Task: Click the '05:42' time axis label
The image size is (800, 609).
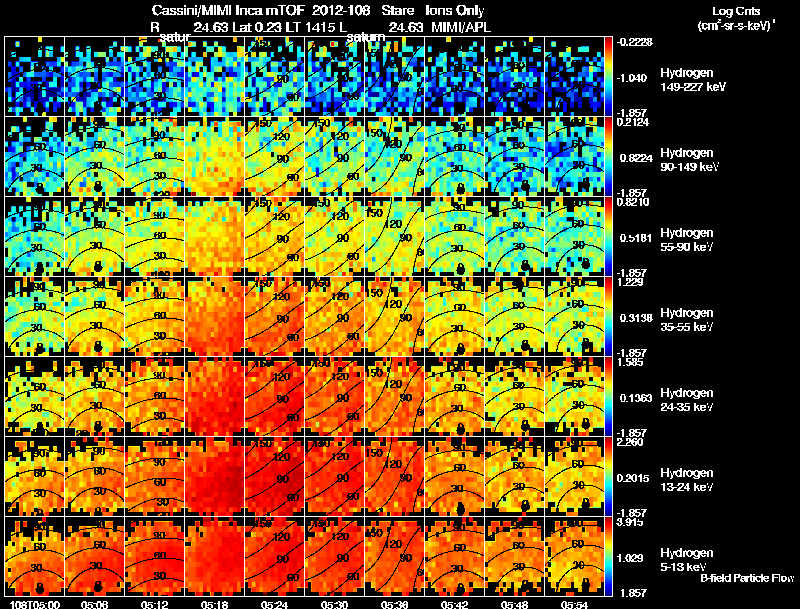Action: click(454, 604)
